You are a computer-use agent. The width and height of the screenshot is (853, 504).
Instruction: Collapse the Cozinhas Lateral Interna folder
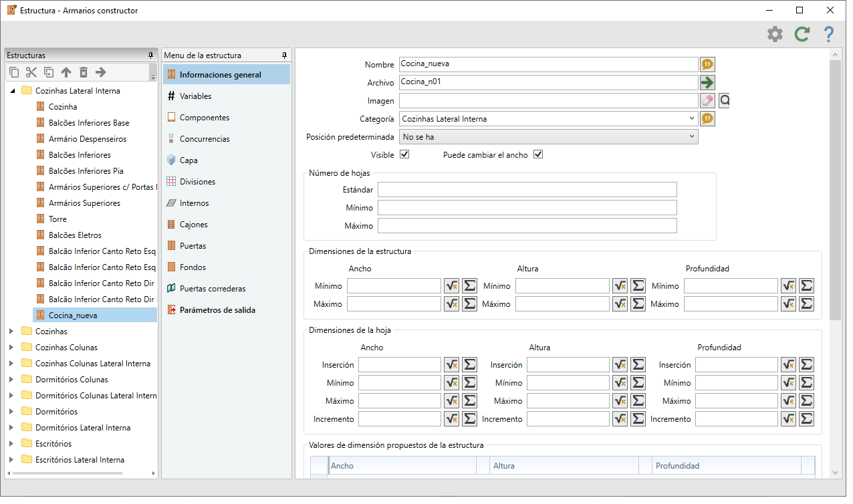coord(11,91)
